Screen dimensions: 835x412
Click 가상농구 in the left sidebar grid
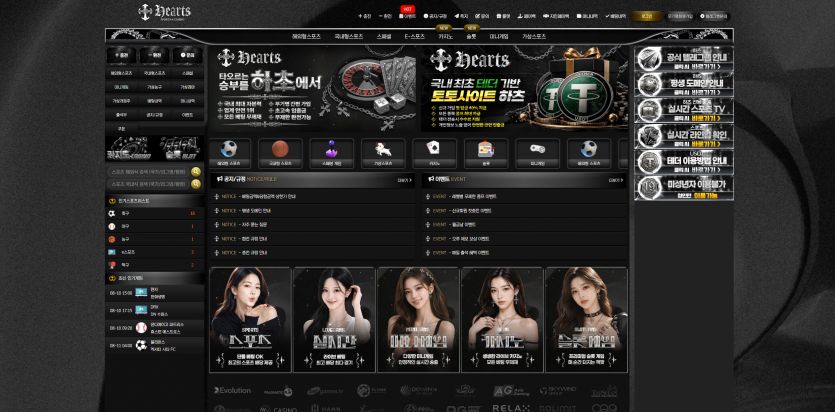[x=154, y=86]
